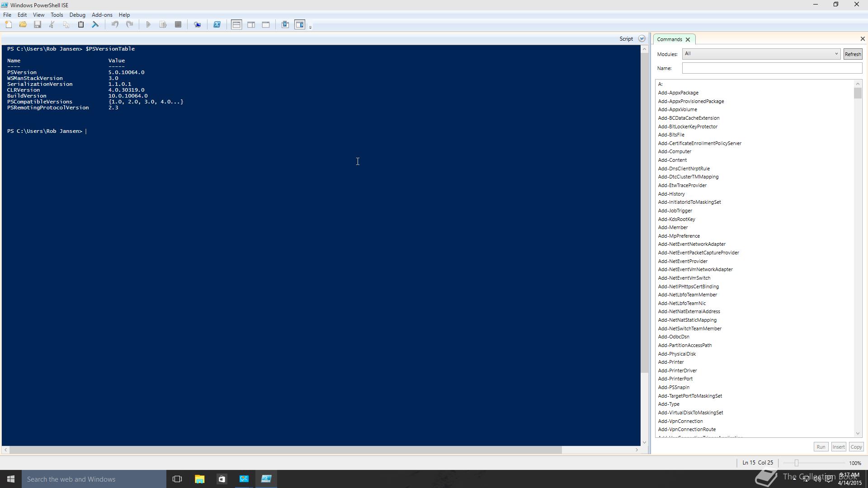Open toolbar overflow options arrow
This screenshot has width=868, height=488.
(310, 27)
